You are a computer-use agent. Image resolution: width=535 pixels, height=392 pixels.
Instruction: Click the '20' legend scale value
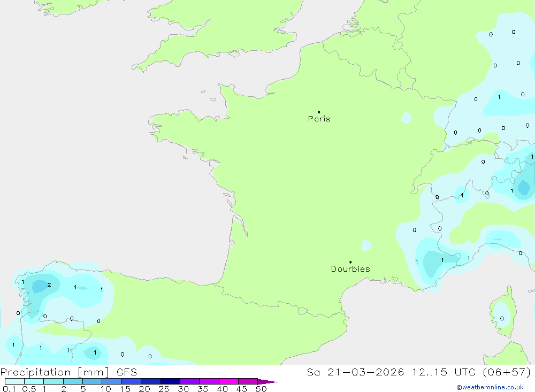click(x=144, y=389)
